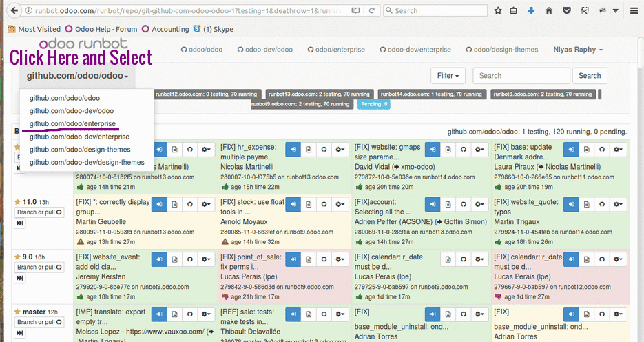The width and height of the screenshot is (644, 342).
Task: Click 'runbot13.odoo.com: 2 testing, 70 running' label
Action: click(319, 94)
